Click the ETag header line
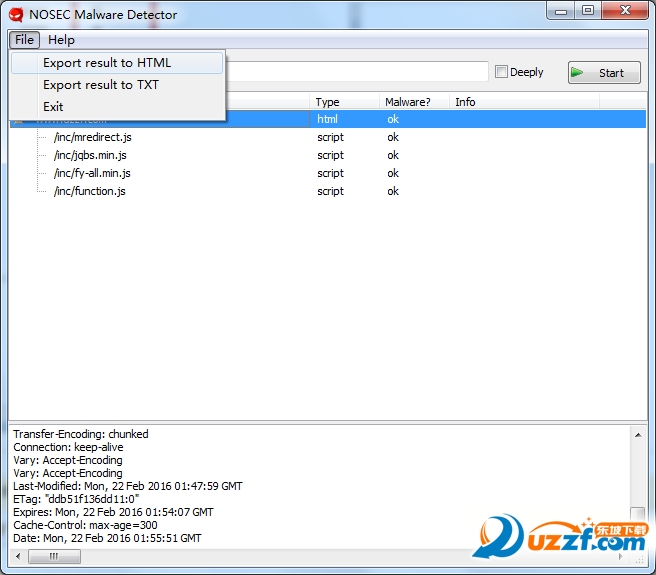656x575 pixels. [x=76, y=499]
